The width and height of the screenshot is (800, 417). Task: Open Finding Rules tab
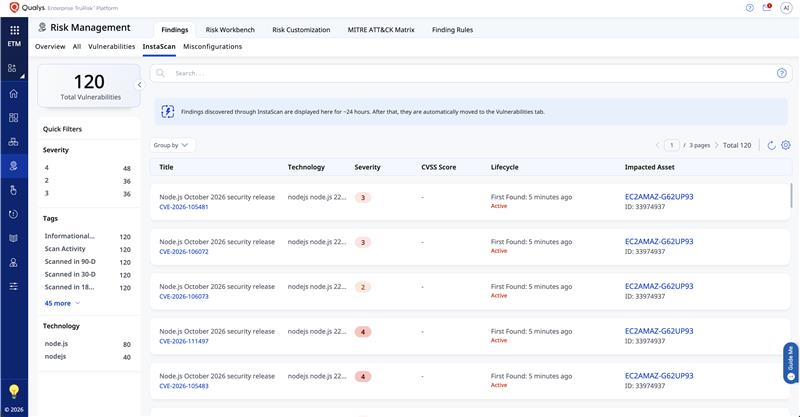pyautogui.click(x=453, y=30)
